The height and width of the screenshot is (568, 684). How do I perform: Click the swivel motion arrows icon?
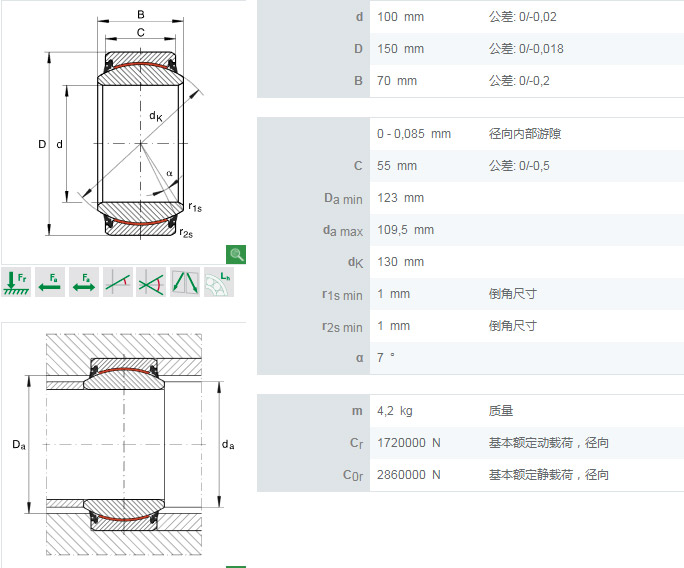point(185,282)
